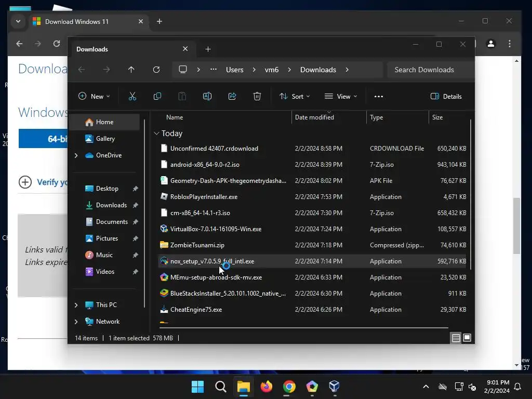Click the Copy icon in Explorer toolbar

point(157,96)
